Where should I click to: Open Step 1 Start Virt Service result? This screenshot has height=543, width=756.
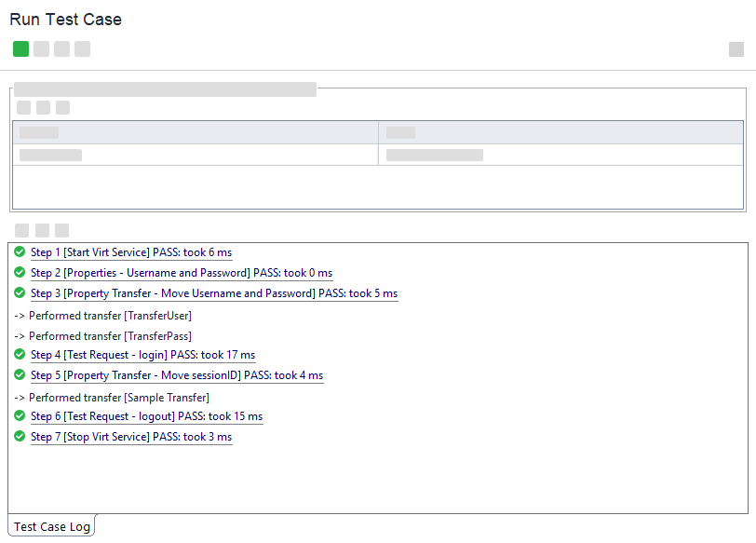[x=130, y=252]
